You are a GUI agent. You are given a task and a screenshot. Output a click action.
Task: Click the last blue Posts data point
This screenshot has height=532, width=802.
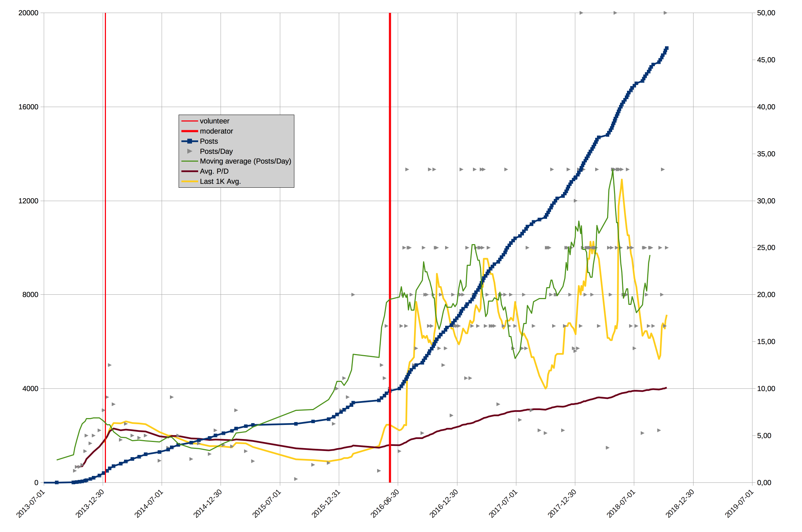667,48
